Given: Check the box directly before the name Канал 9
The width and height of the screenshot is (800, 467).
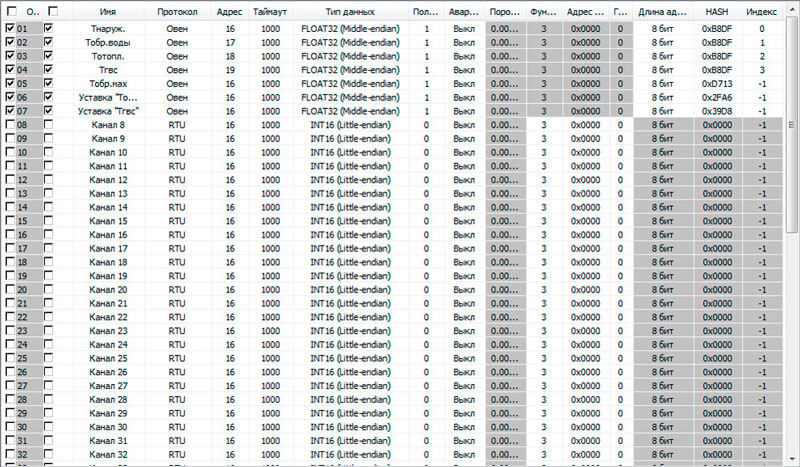Looking at the screenshot, I should coord(48,138).
